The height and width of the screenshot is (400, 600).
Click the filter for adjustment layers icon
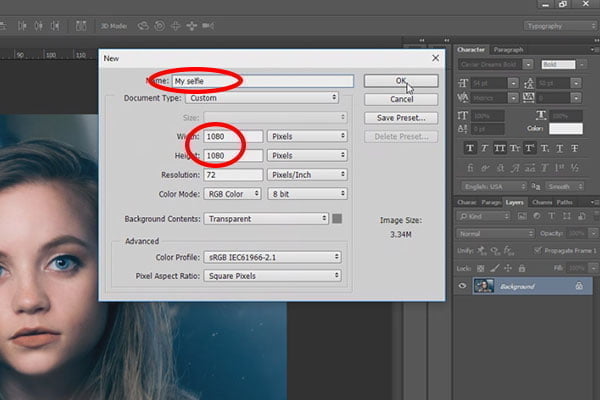coord(537,216)
